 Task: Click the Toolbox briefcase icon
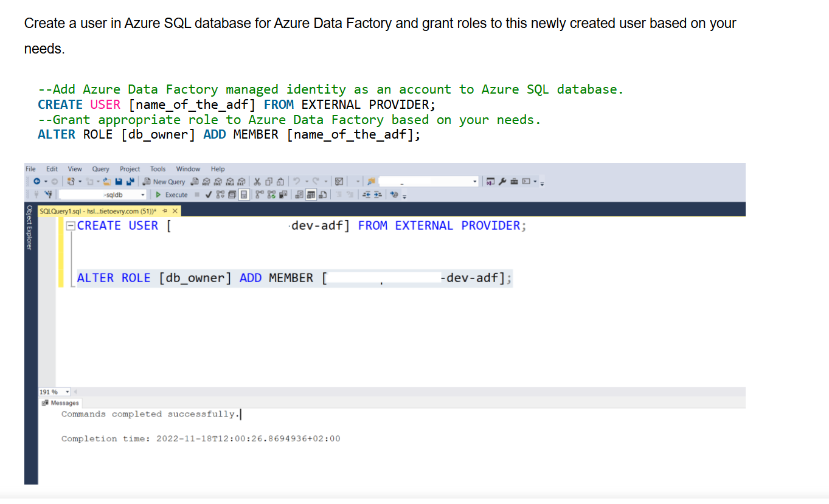[x=514, y=181]
